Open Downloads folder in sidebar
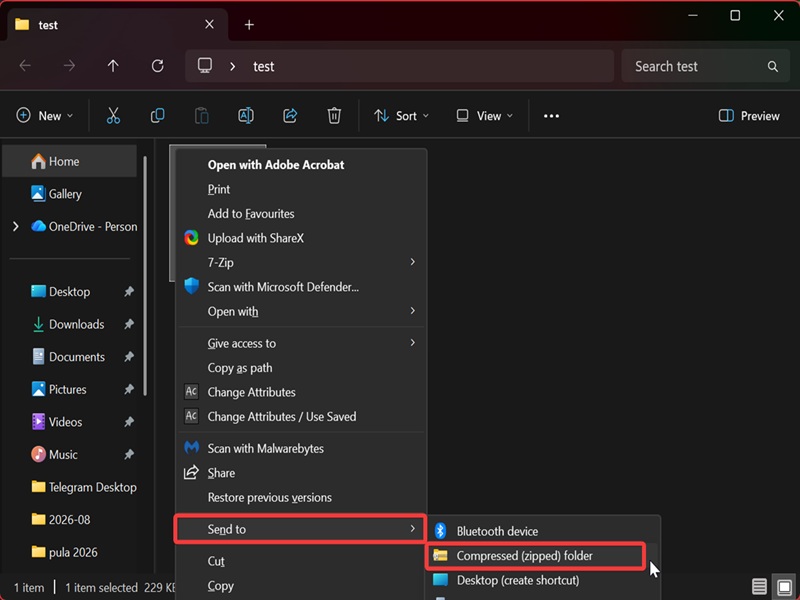The image size is (800, 600). [x=77, y=324]
